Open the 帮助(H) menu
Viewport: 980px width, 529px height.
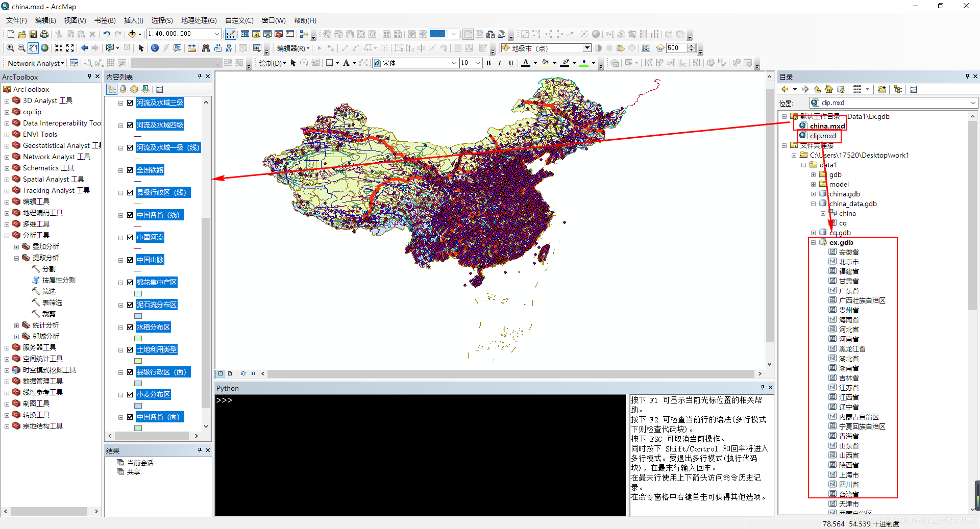click(305, 20)
